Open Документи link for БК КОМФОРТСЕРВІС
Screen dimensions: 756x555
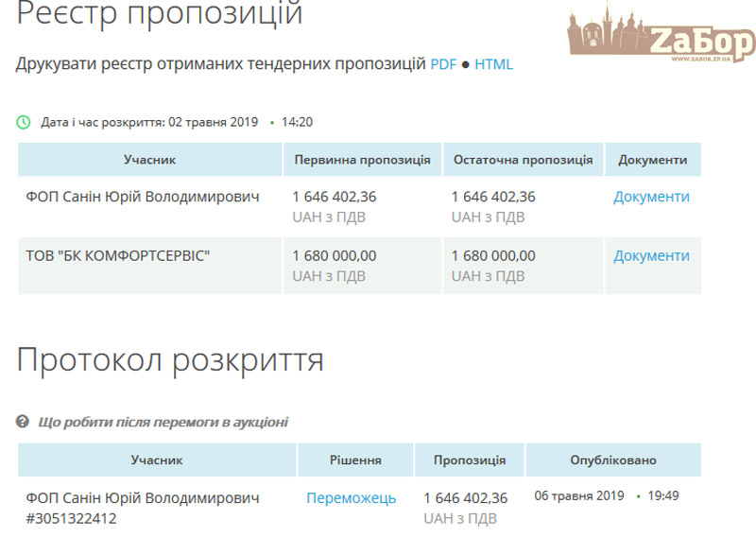651,255
